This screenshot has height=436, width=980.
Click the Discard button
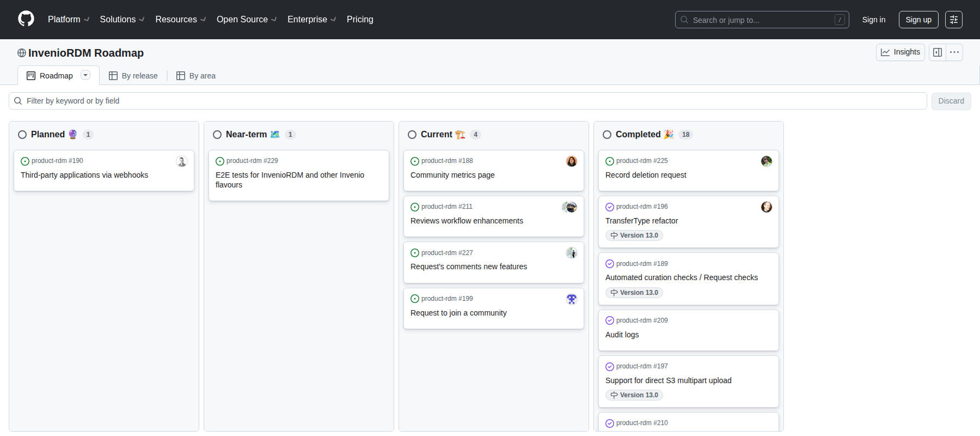click(x=951, y=101)
